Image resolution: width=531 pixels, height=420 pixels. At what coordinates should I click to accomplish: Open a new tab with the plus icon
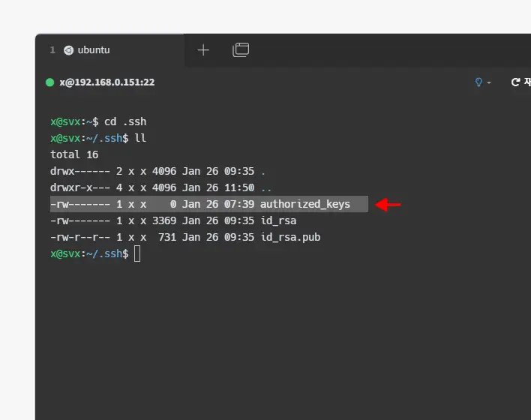(x=203, y=50)
